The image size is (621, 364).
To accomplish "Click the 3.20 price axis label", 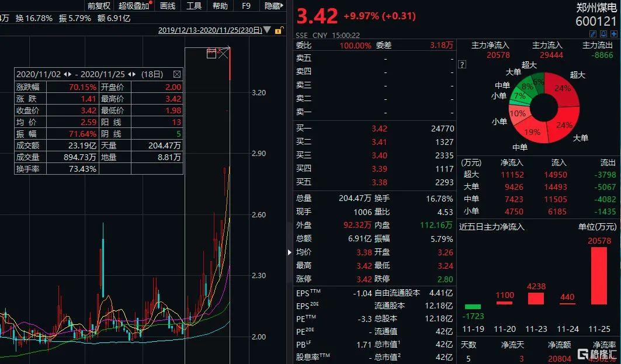I will [259, 93].
